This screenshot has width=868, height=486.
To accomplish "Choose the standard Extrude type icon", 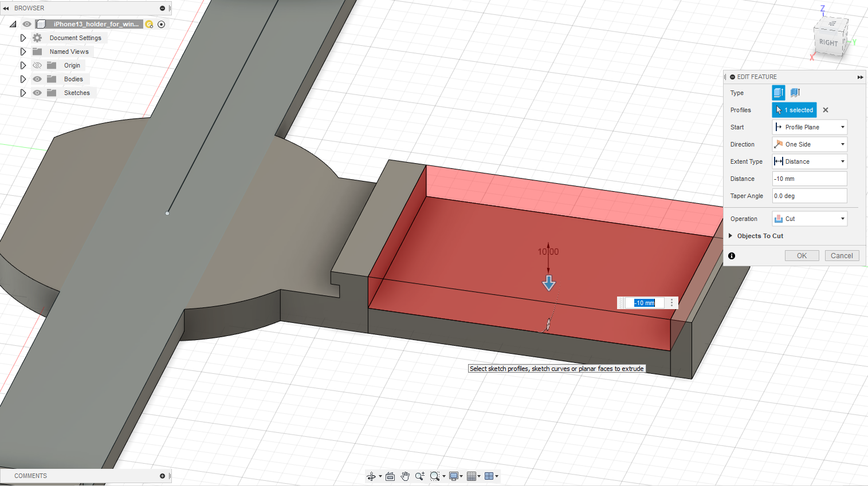I will 778,93.
